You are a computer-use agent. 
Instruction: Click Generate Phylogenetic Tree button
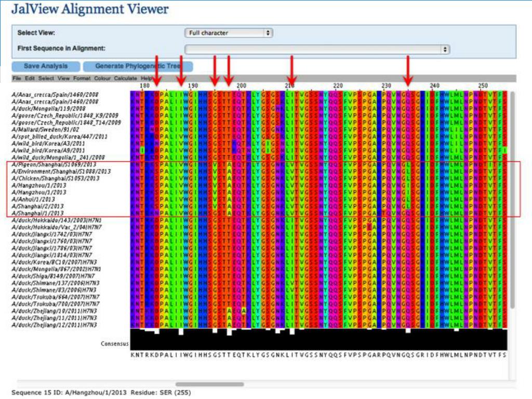click(137, 66)
